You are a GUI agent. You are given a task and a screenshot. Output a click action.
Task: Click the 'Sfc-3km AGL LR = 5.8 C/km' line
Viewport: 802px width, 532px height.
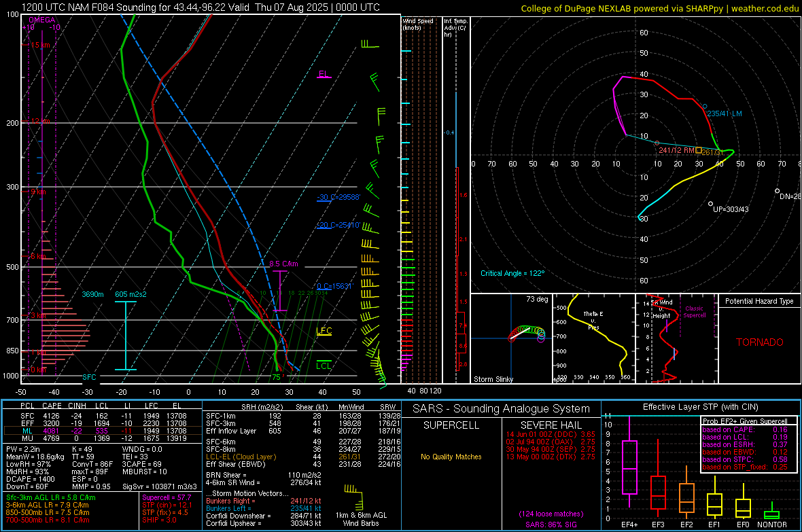51,497
